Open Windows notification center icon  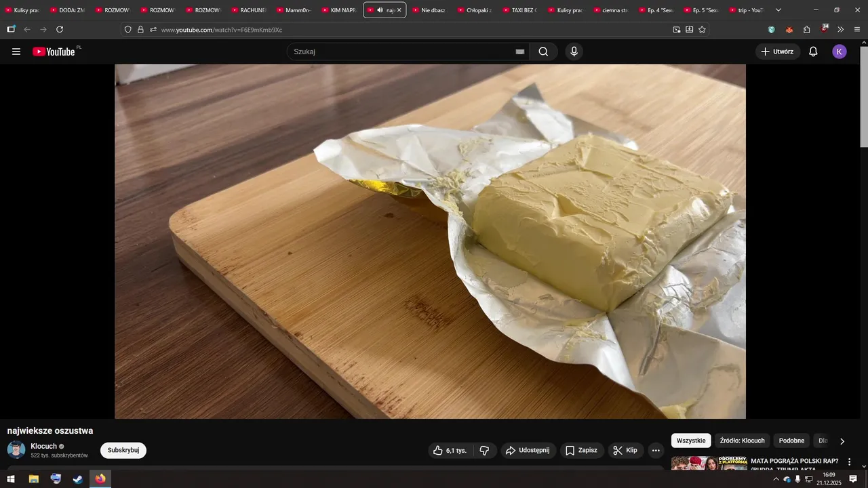click(x=853, y=479)
